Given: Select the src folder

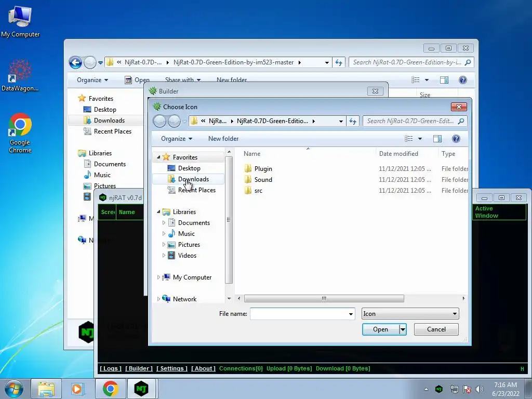Looking at the screenshot, I should tap(258, 191).
